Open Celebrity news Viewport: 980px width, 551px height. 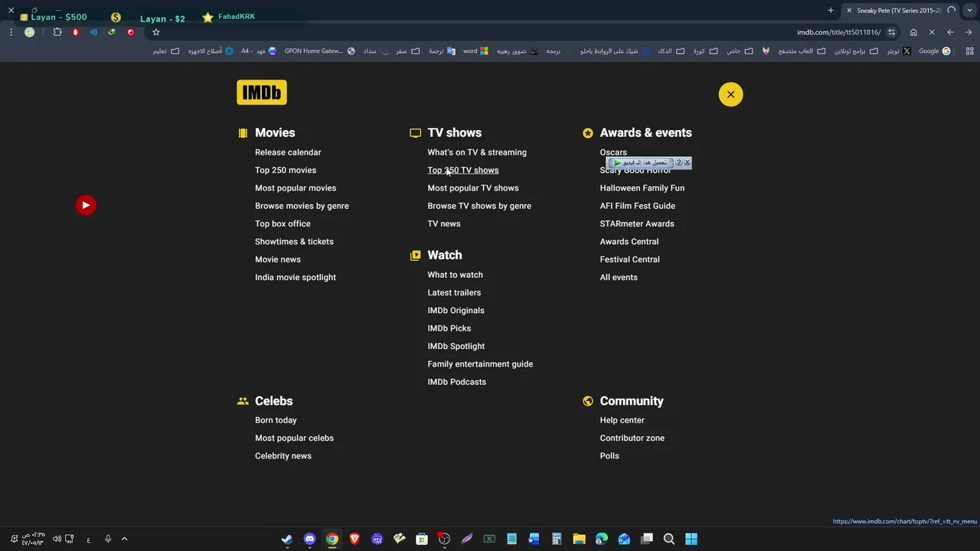[x=283, y=456]
